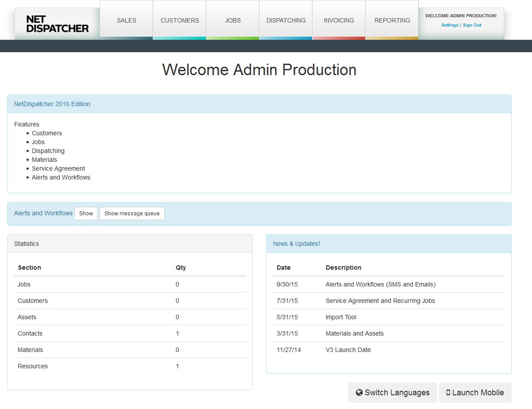Open the Reporting menu
Viewport: 532px width, 409px height.
392,20
